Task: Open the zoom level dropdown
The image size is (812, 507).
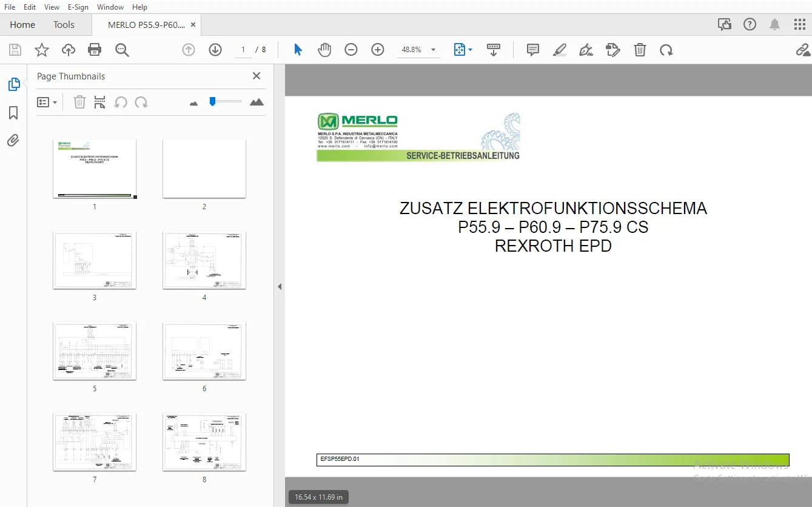Action: [x=433, y=50]
